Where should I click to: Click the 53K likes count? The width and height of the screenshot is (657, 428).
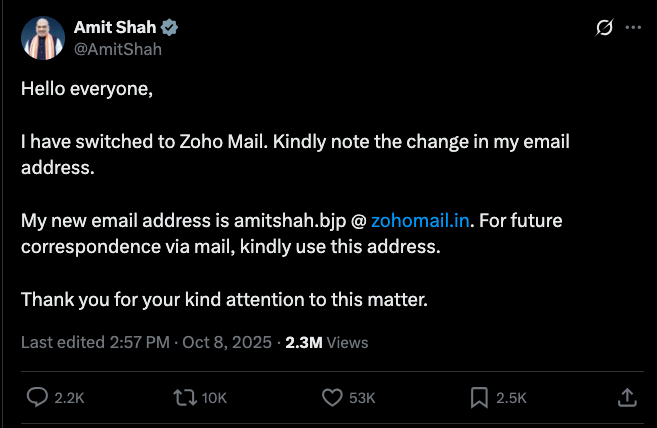point(362,398)
